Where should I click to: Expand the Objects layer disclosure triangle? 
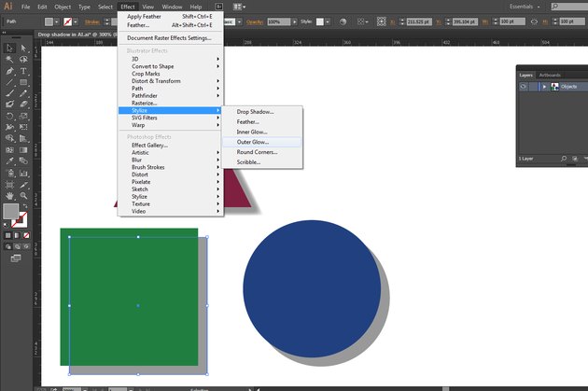[x=544, y=87]
